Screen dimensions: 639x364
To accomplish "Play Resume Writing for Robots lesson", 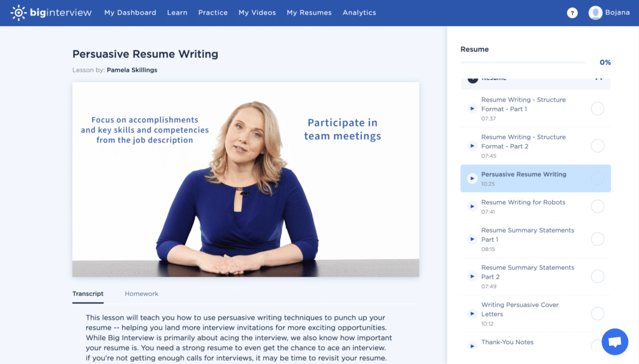I will (x=472, y=206).
